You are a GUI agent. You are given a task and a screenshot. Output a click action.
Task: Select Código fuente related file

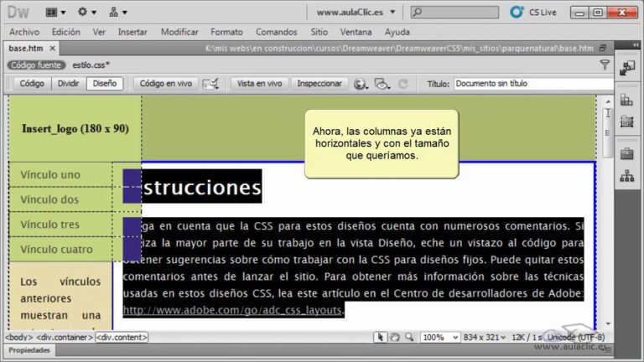tap(36, 65)
